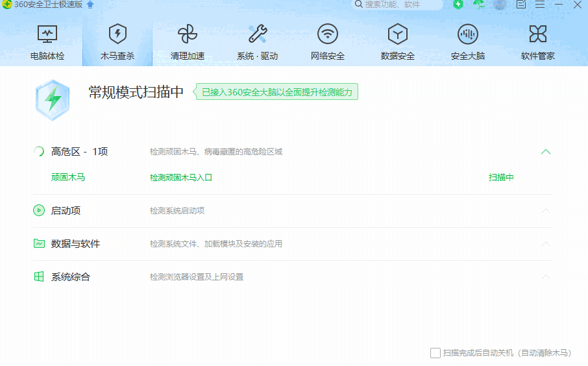The image size is (588, 366).
Task: Click the green umbrella icon in title bar
Action: click(x=479, y=5)
